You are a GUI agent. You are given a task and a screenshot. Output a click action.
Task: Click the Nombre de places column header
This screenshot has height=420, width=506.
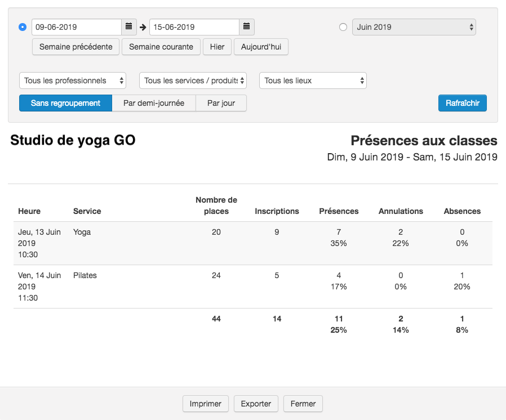click(216, 205)
